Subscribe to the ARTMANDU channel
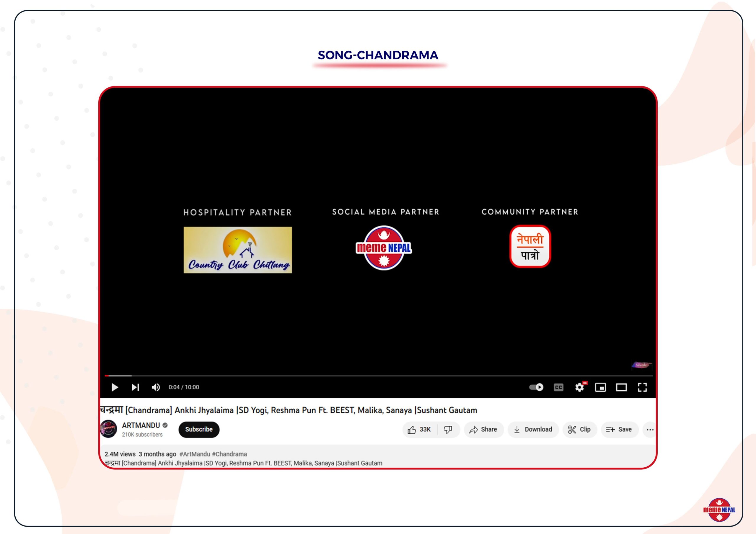Viewport: 756px width, 534px height. point(199,429)
